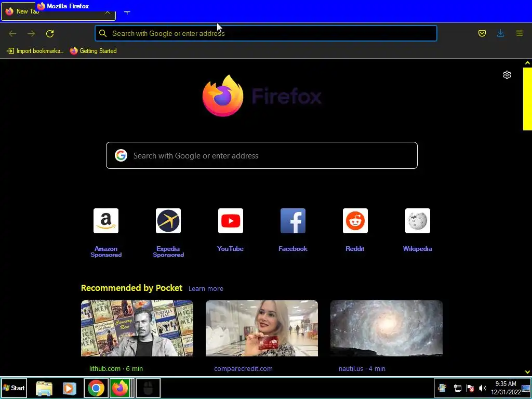Open Action Center flag icon in tray
This screenshot has width=532, height=399.
pyautogui.click(x=470, y=388)
